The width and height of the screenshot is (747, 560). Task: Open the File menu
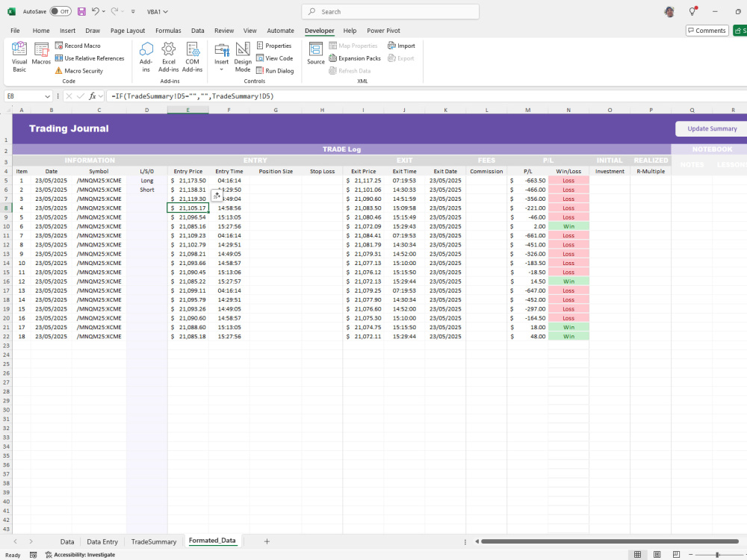(15, 31)
